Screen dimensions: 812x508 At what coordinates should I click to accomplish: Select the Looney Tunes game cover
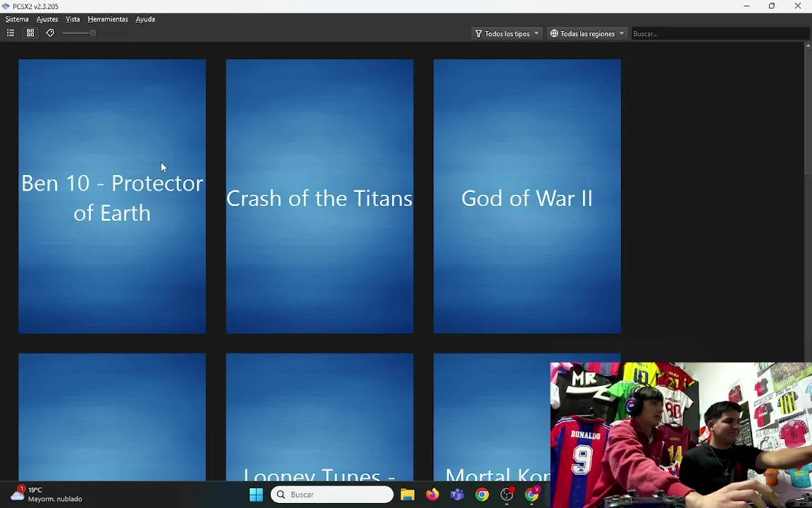319,417
